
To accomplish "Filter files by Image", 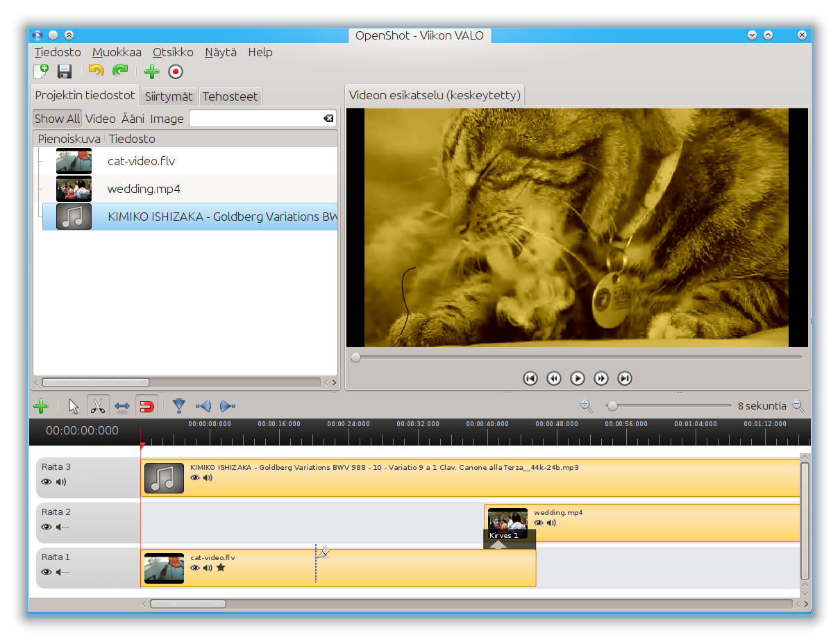I will [167, 119].
